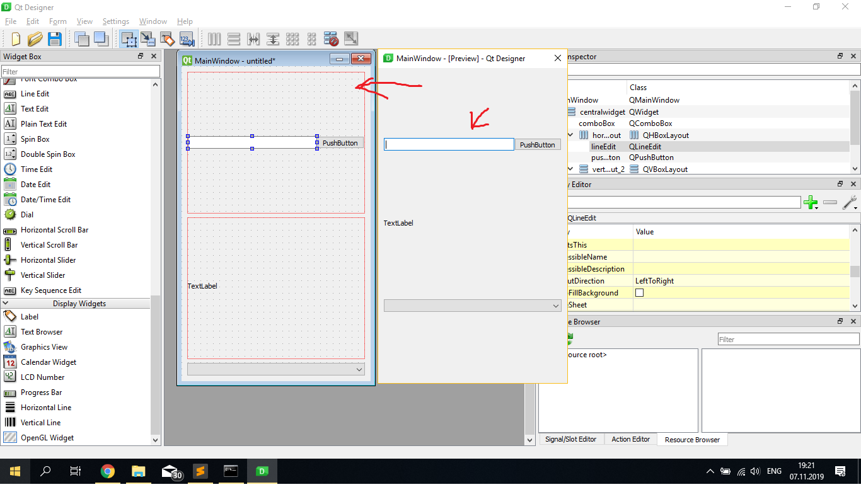Open the Window menu
861x504 pixels.
click(x=153, y=21)
